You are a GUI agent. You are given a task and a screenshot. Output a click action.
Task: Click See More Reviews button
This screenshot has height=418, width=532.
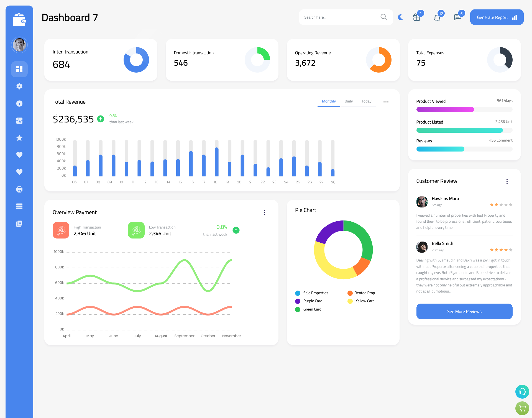(464, 311)
